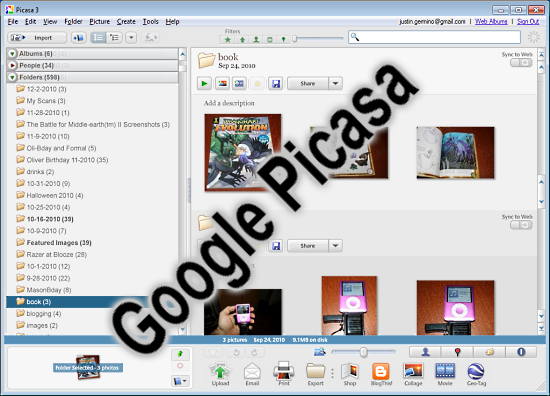Click the Print icon
Viewport: 550px width, 396px height.
(284, 374)
